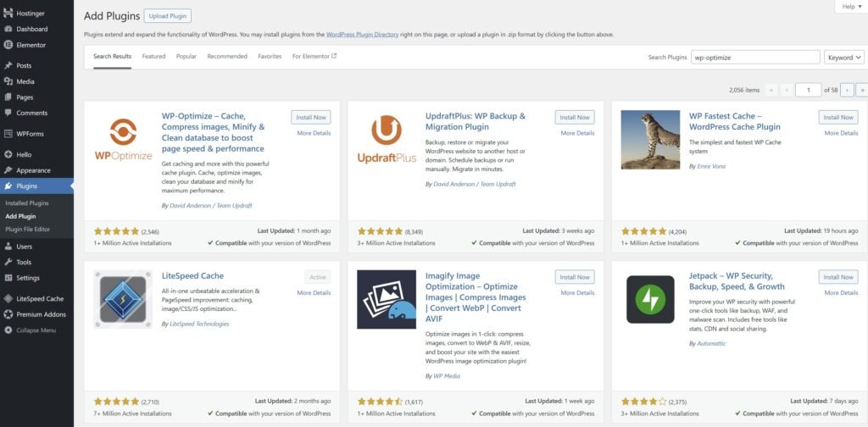Click the Collapse Menu arrow icon
The image size is (868, 427).
click(x=8, y=330)
